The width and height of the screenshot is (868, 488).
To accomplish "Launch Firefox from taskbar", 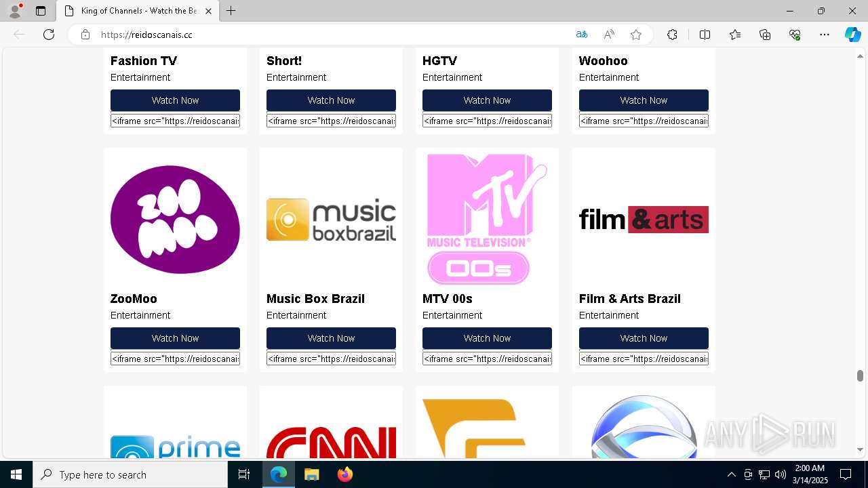I will (344, 474).
